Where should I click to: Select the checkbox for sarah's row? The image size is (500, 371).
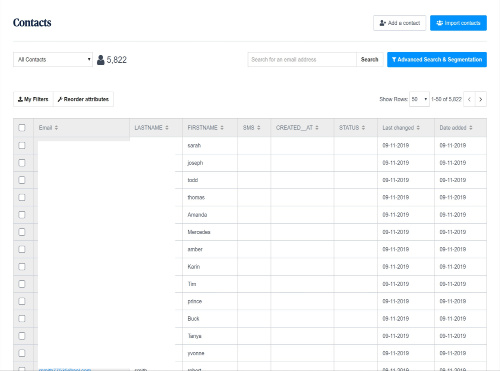tap(22, 145)
